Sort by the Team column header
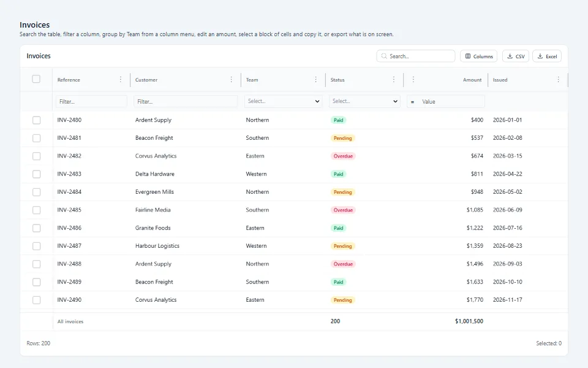Image resolution: width=588 pixels, height=368 pixels. click(252, 80)
